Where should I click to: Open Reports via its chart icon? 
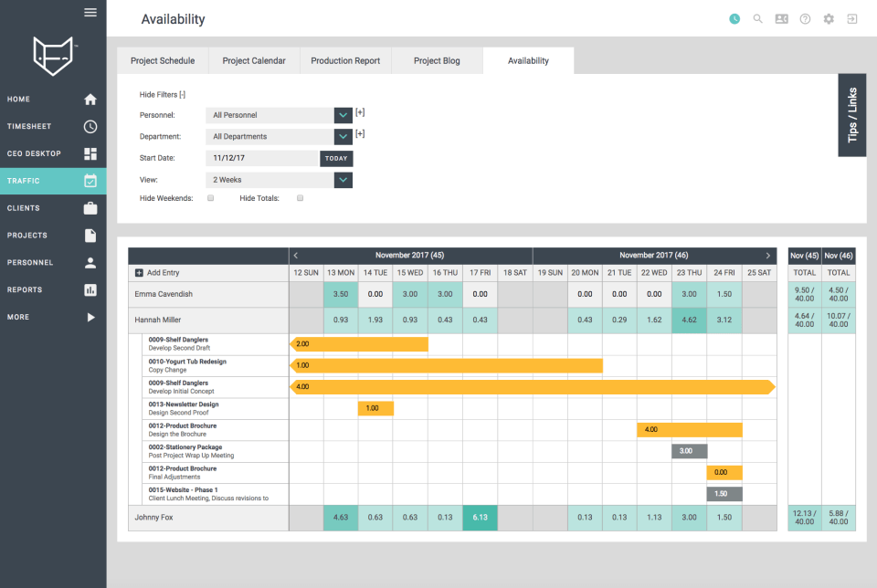pos(90,289)
